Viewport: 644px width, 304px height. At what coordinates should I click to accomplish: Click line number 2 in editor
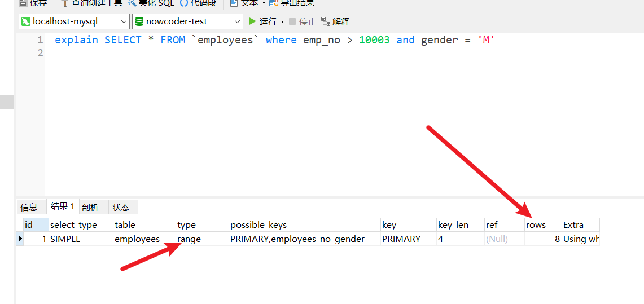(40, 53)
